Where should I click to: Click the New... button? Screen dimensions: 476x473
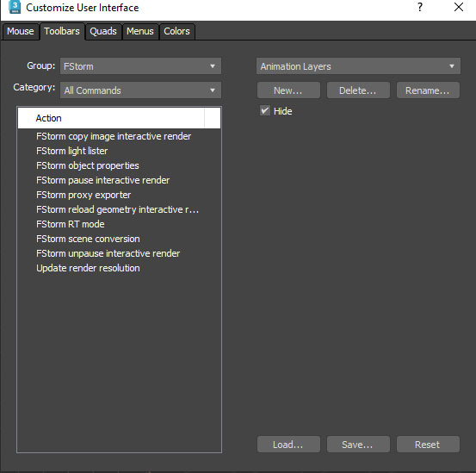288,90
